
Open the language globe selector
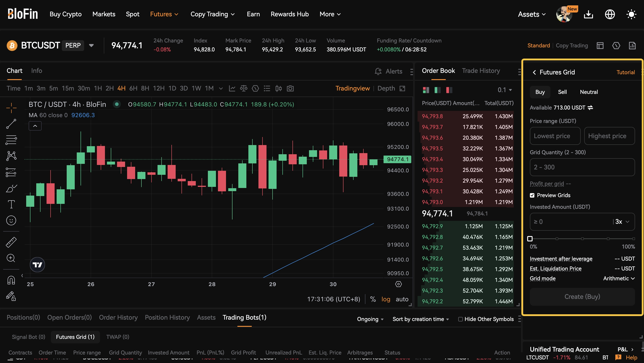(x=610, y=14)
